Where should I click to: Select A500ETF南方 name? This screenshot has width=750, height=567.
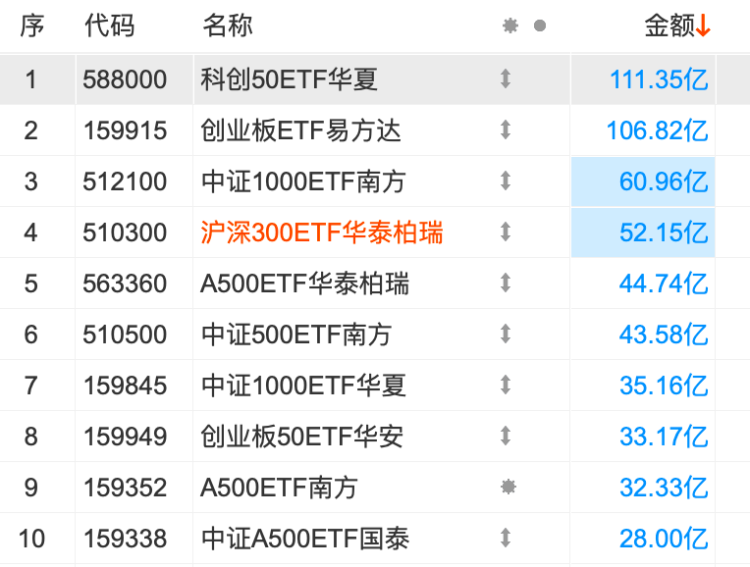[x=279, y=488]
